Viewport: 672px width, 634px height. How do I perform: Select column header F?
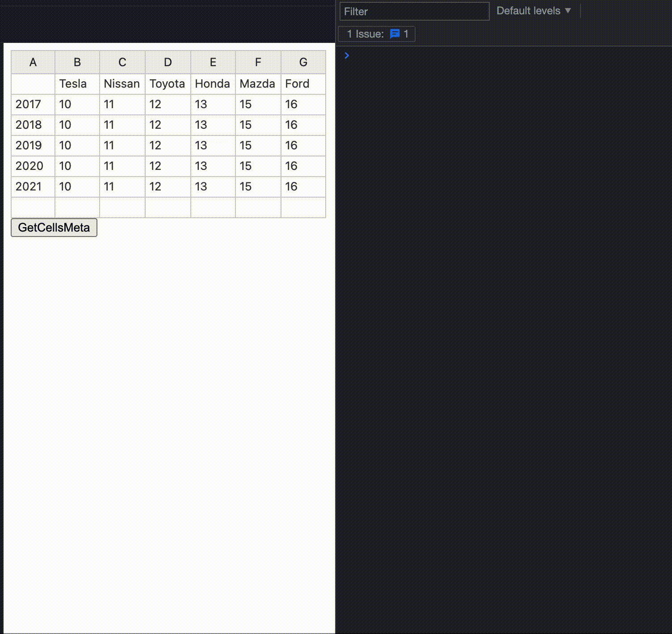click(x=258, y=62)
